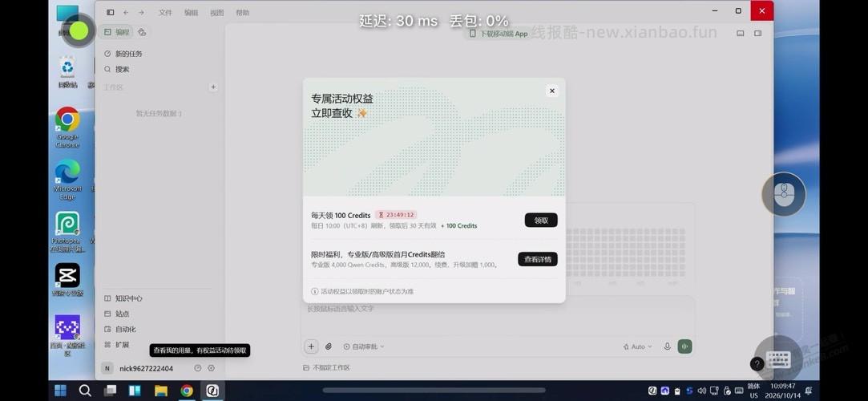868x401 pixels.
Task: Open the 视图 menu
Action: (216, 13)
